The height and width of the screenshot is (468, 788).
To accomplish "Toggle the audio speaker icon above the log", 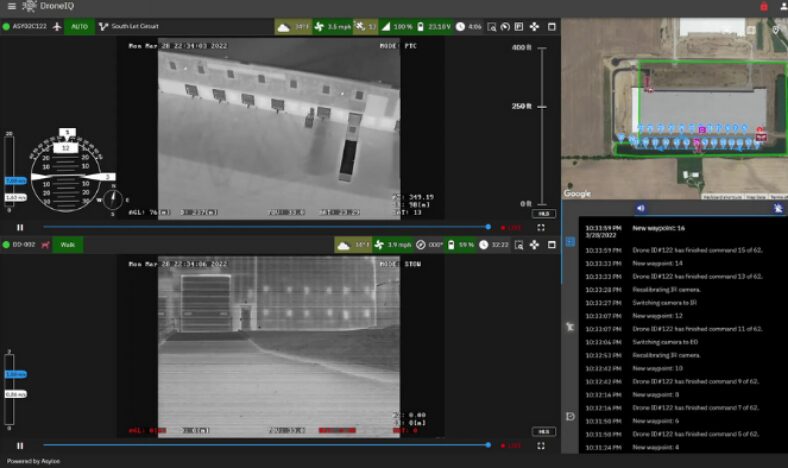I will 640,208.
